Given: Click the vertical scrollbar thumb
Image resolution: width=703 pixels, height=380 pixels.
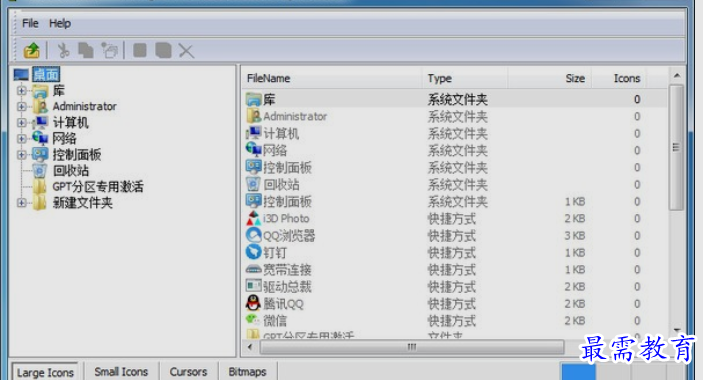Looking at the screenshot, I should point(677,147).
